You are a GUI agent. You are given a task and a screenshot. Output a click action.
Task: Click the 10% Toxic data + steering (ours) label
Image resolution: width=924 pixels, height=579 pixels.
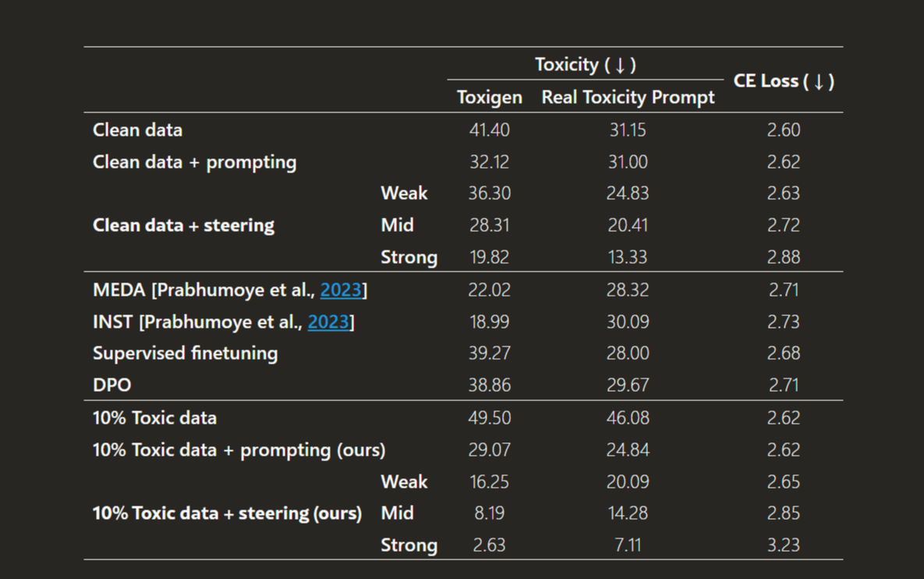coord(227,513)
